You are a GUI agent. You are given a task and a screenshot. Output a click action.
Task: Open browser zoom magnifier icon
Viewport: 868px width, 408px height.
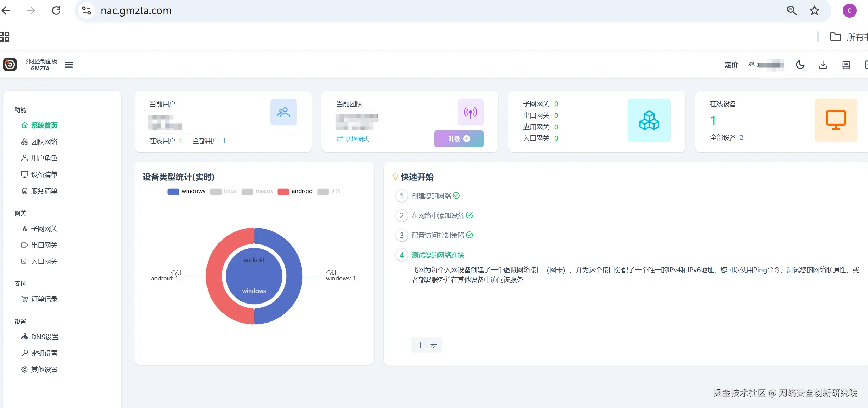(x=792, y=11)
